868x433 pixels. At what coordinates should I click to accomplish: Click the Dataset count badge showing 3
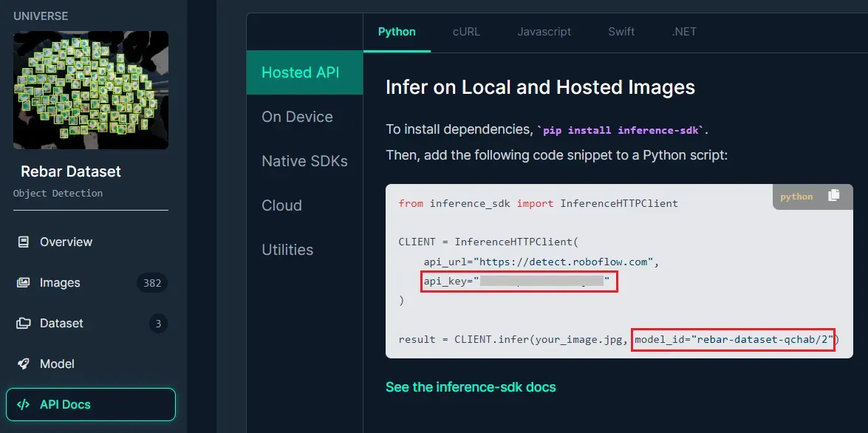(x=158, y=324)
